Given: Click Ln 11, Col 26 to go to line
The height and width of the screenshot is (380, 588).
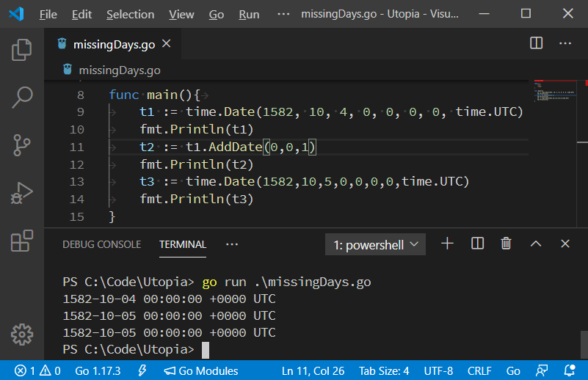Looking at the screenshot, I should tap(313, 371).
